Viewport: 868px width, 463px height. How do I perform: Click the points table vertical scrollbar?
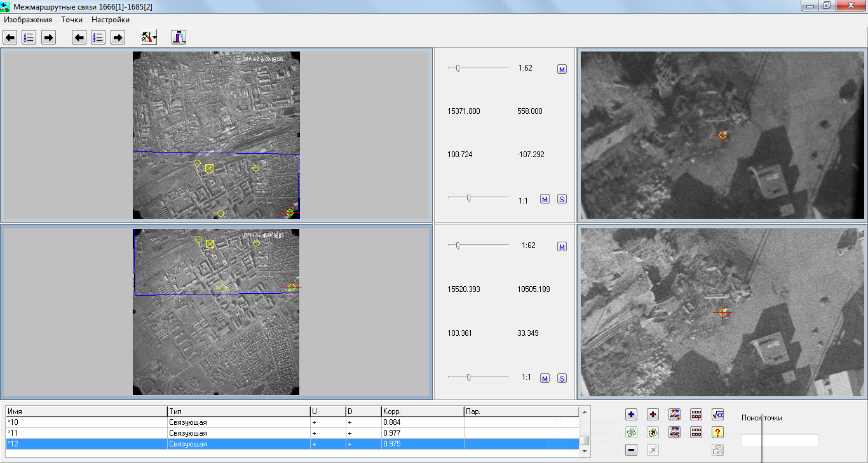click(585, 431)
